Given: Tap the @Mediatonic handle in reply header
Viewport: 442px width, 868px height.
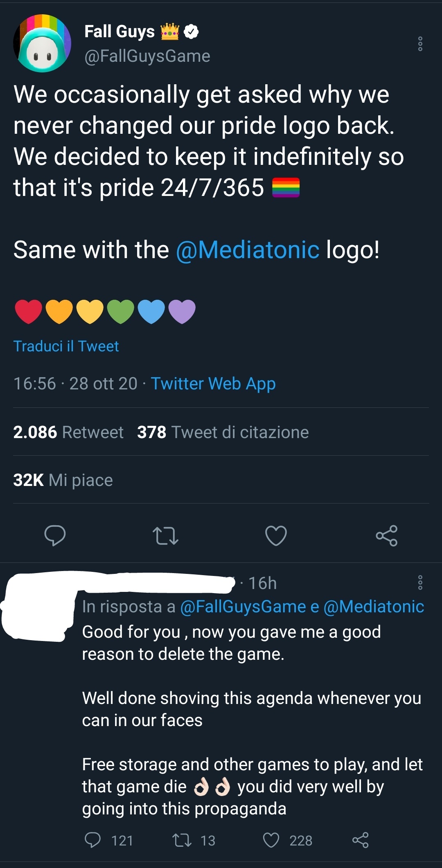Looking at the screenshot, I should [x=374, y=606].
